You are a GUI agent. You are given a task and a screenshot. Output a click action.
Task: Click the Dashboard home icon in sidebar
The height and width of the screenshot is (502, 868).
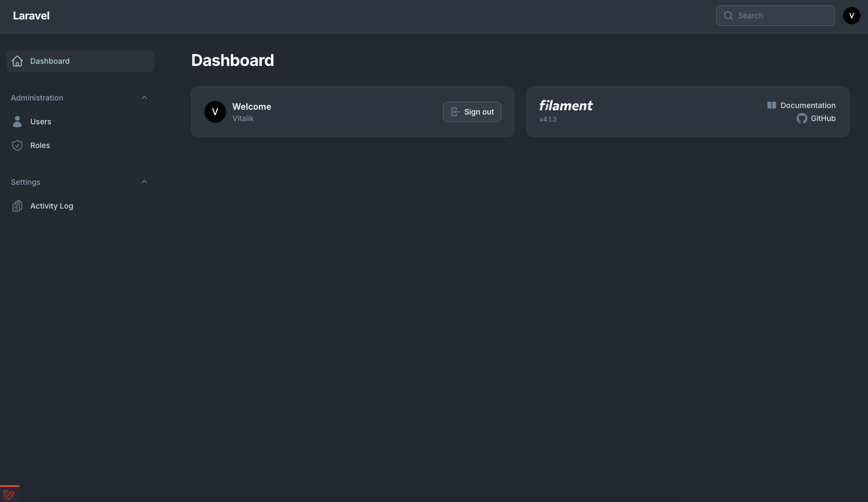pos(17,61)
